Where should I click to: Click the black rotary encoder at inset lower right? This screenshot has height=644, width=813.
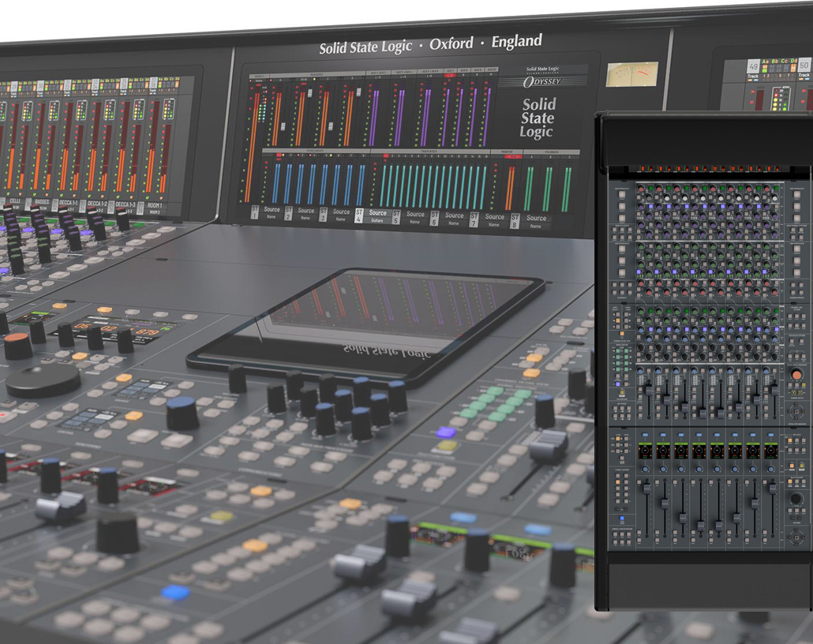796,500
